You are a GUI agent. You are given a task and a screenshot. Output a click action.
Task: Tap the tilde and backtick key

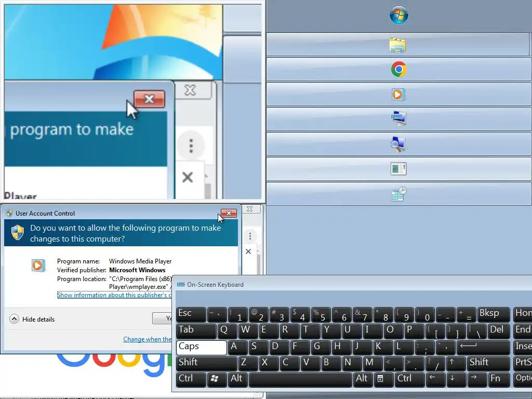(217, 314)
